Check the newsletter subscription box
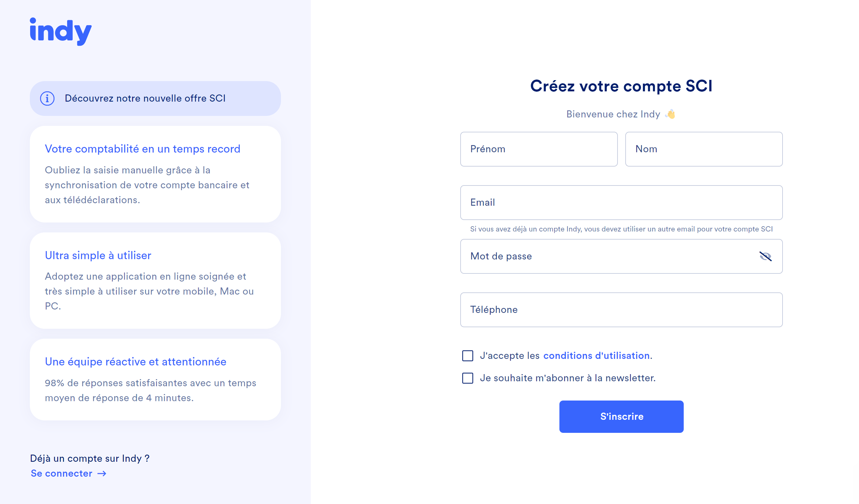This screenshot has height=504, width=859. pos(468,378)
